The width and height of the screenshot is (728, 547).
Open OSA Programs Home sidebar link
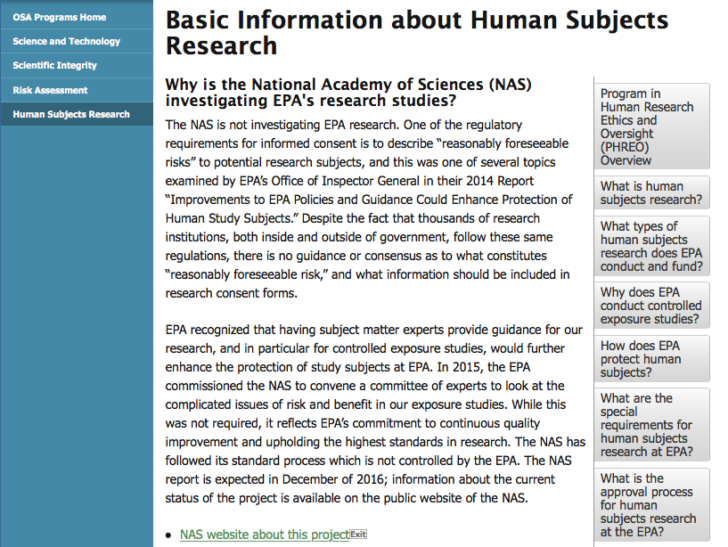click(59, 18)
